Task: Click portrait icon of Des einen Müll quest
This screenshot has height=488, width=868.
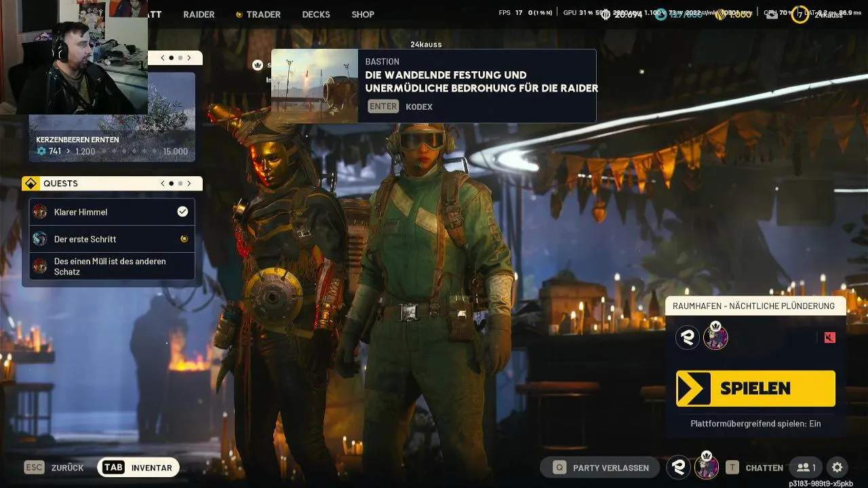Action: (40, 266)
